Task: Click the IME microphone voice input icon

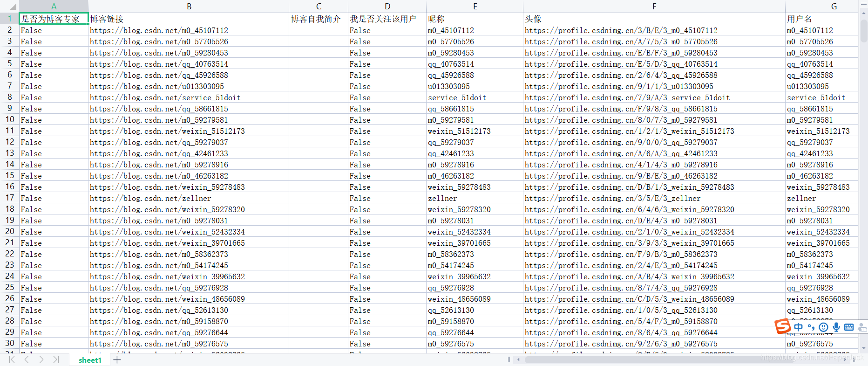Action: (836, 327)
